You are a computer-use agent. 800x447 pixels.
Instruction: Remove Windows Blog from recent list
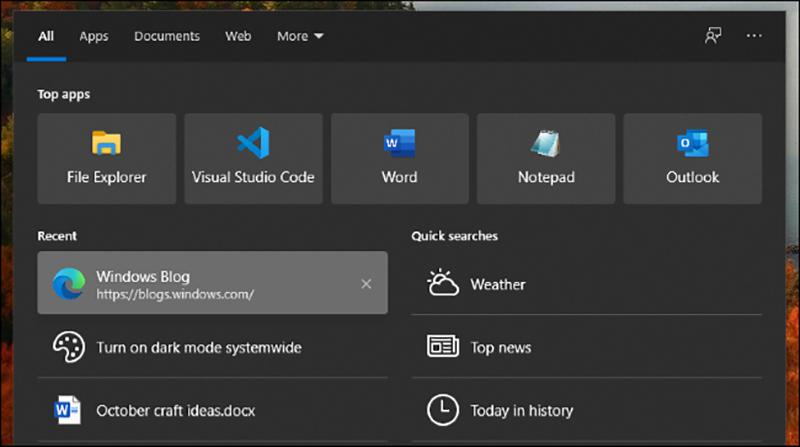click(366, 284)
